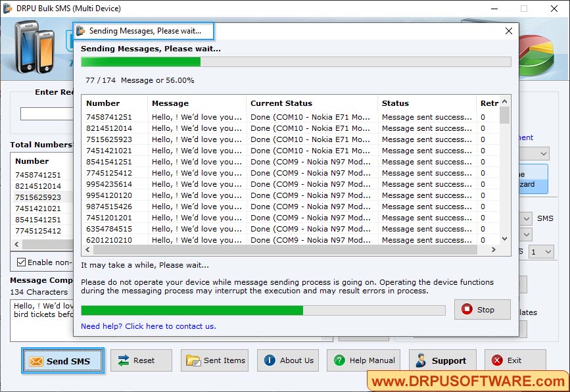Viewport: 570px width, 392px height.
Task: Open the dropdown above the wizard button
Action: pos(534,153)
